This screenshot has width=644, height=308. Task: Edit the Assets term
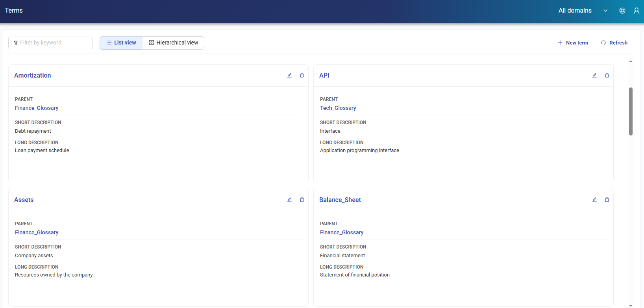289,200
